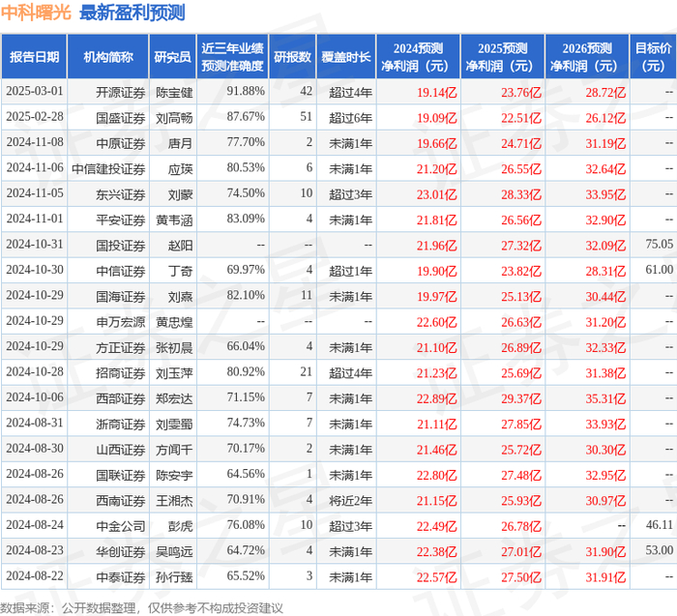Select institution 方正证券
677x616 pixels.
[121, 347]
